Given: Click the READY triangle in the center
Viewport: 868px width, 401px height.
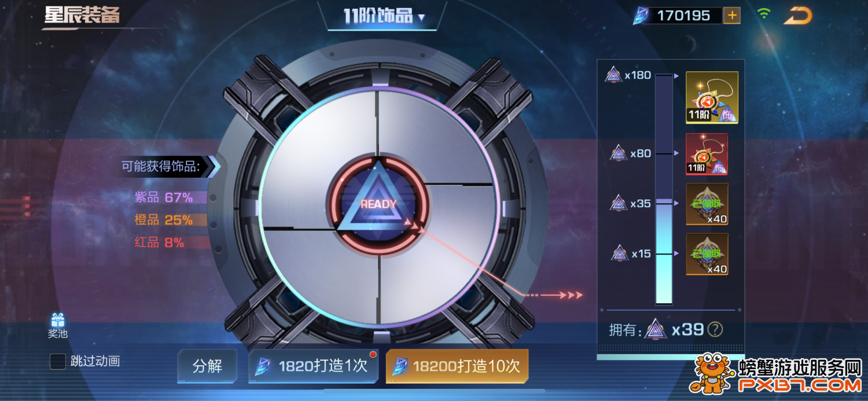Looking at the screenshot, I should [378, 204].
